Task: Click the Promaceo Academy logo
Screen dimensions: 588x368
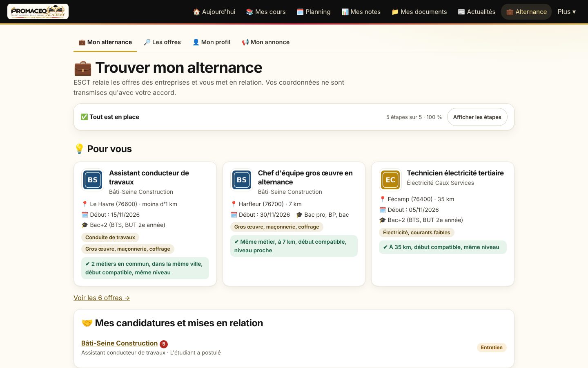Action: click(38, 11)
